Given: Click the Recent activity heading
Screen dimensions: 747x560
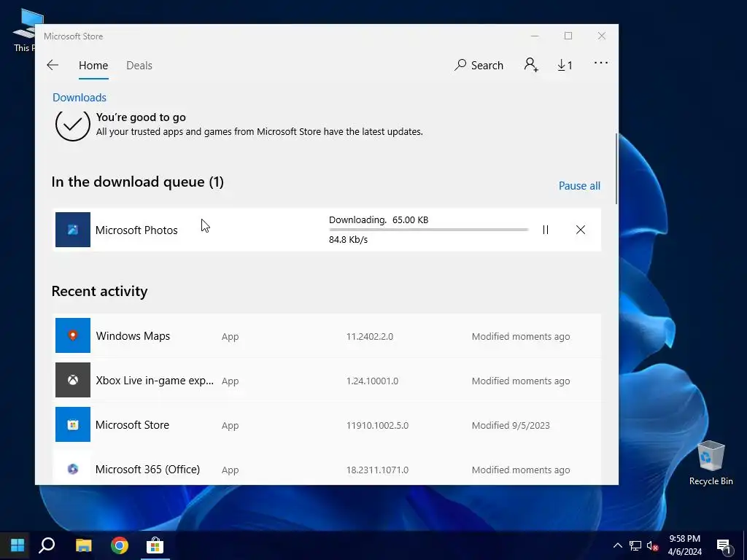Looking at the screenshot, I should [x=99, y=291].
